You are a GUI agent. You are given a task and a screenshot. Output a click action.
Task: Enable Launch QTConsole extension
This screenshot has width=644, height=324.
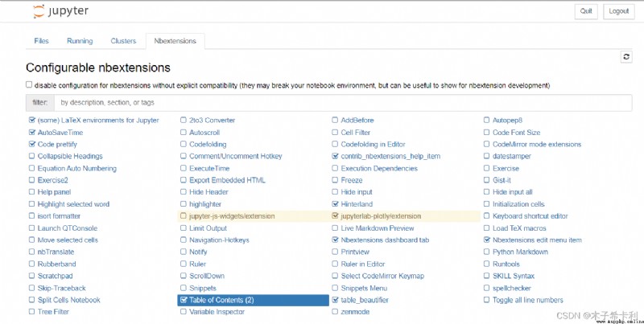tap(32, 228)
